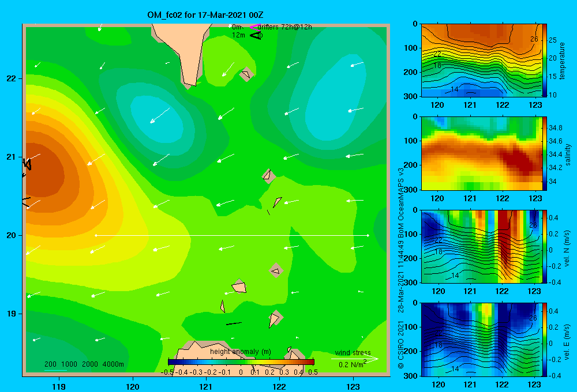Click the 'wind stress' label
577x392 pixels.
point(353,353)
